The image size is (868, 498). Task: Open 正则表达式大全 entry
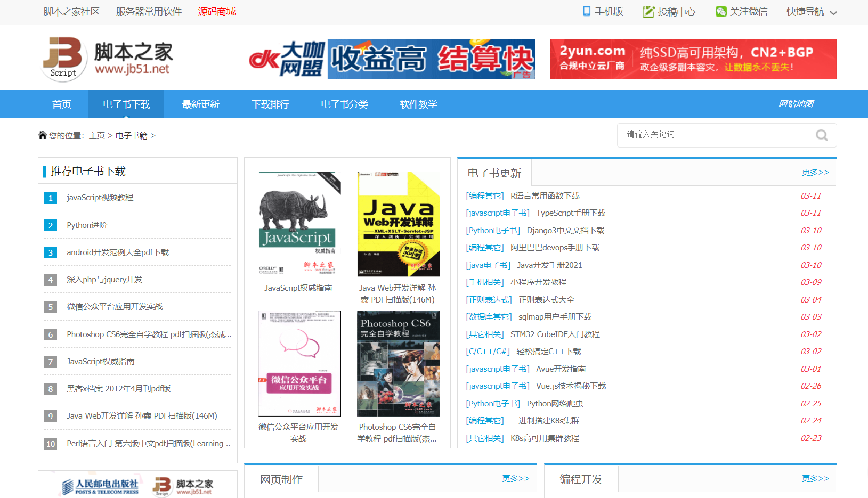(547, 300)
